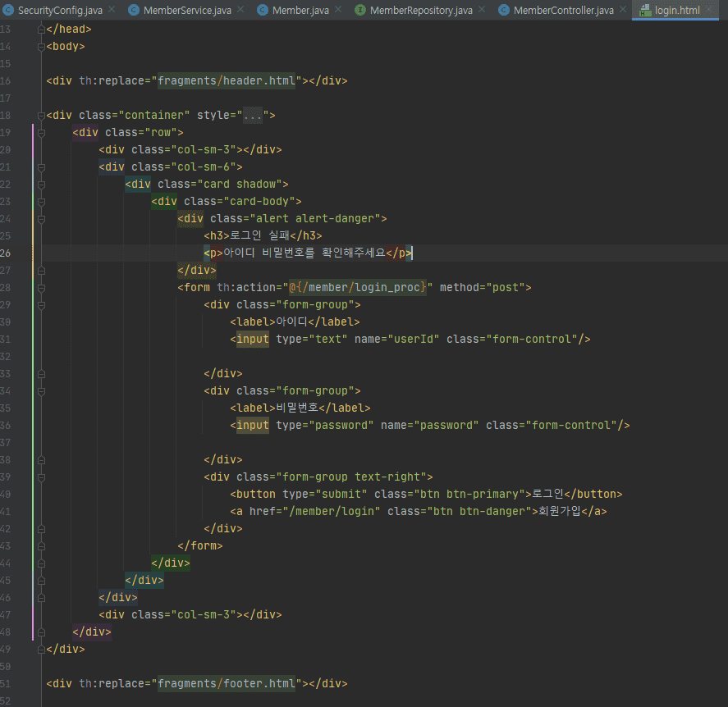
Task: Collapse the card-body div fold marker
Action: click(41, 201)
